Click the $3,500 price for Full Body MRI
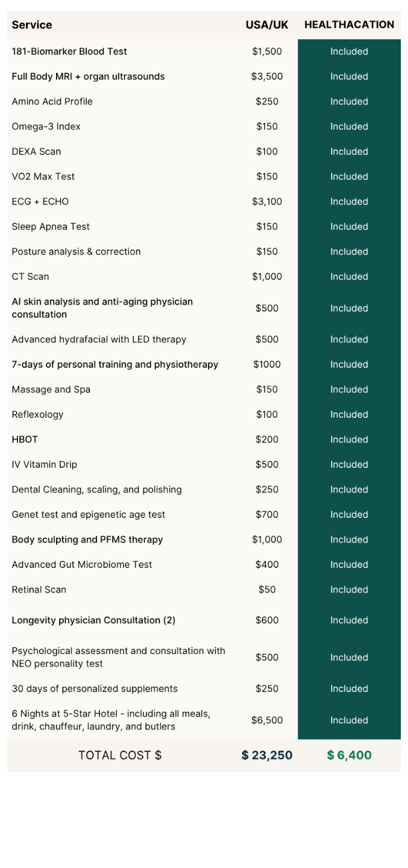 coord(267,77)
